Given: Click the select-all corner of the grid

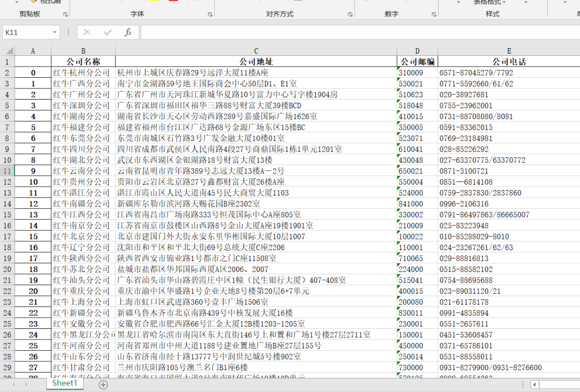Looking at the screenshot, I should [x=7, y=51].
